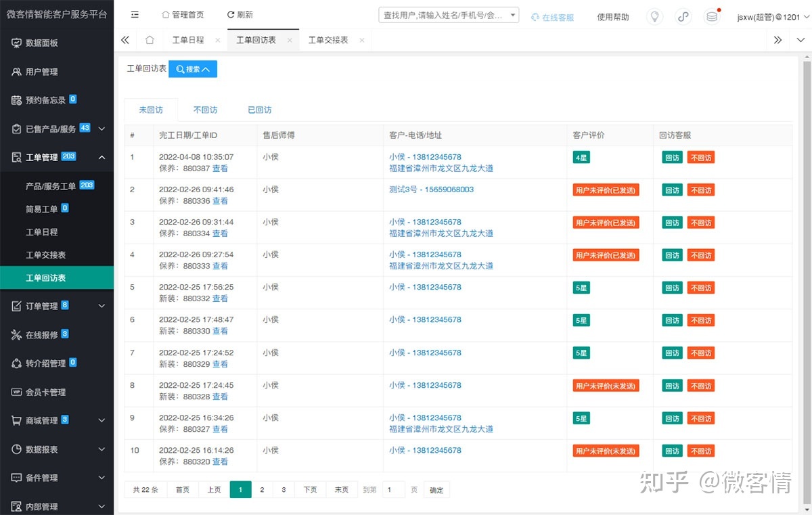Open 预约备忘录 in the sidebar
This screenshot has height=515, width=812.
(x=57, y=100)
